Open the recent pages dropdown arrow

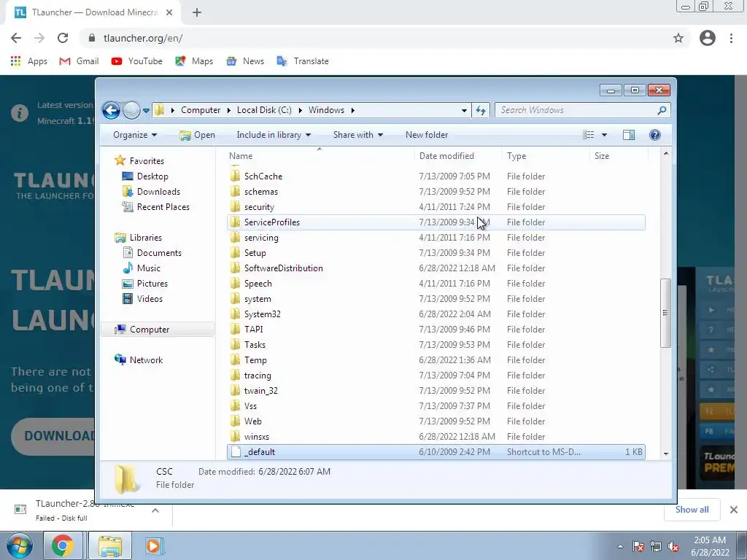pyautogui.click(x=146, y=111)
